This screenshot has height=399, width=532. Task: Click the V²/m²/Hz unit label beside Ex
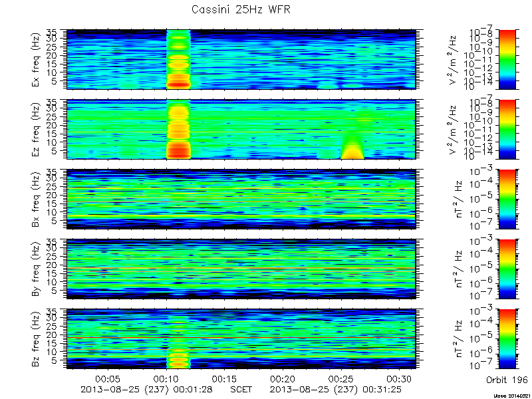pos(454,60)
